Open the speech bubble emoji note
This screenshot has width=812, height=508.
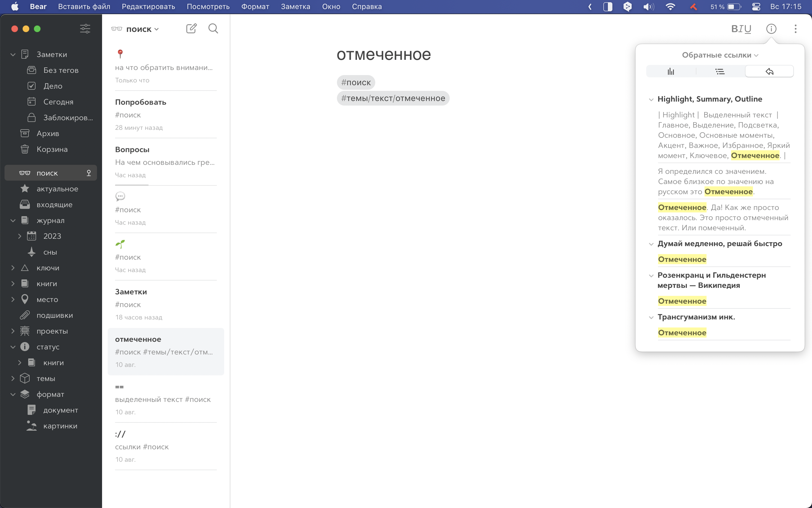[166, 209]
